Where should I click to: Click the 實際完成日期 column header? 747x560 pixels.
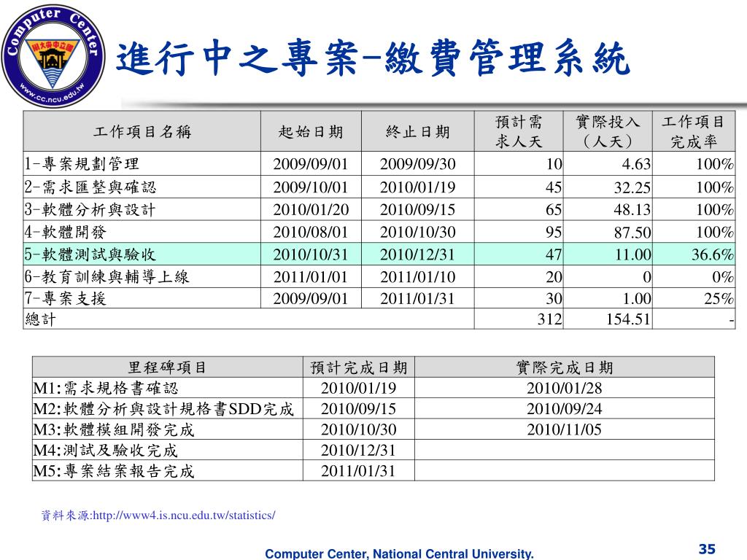[x=565, y=367]
